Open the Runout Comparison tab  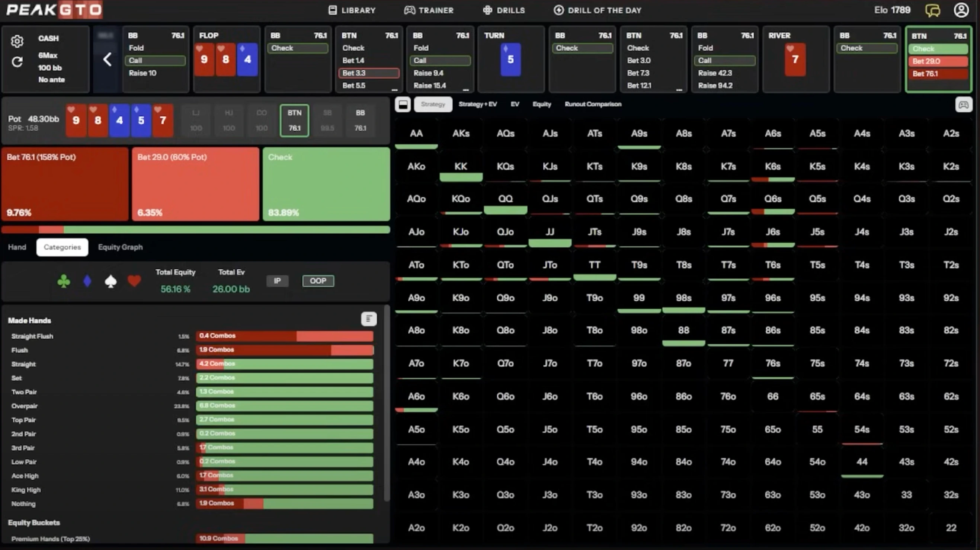pos(593,104)
